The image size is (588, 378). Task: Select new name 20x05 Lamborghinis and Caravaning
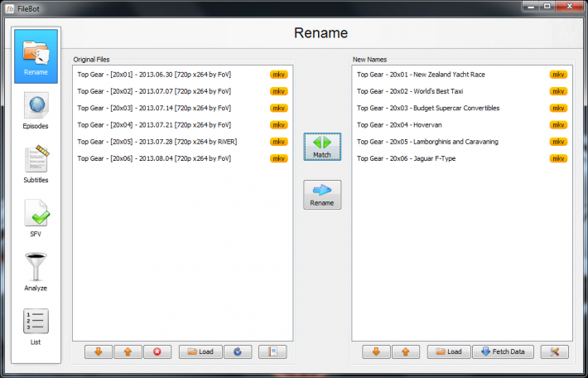(462, 142)
